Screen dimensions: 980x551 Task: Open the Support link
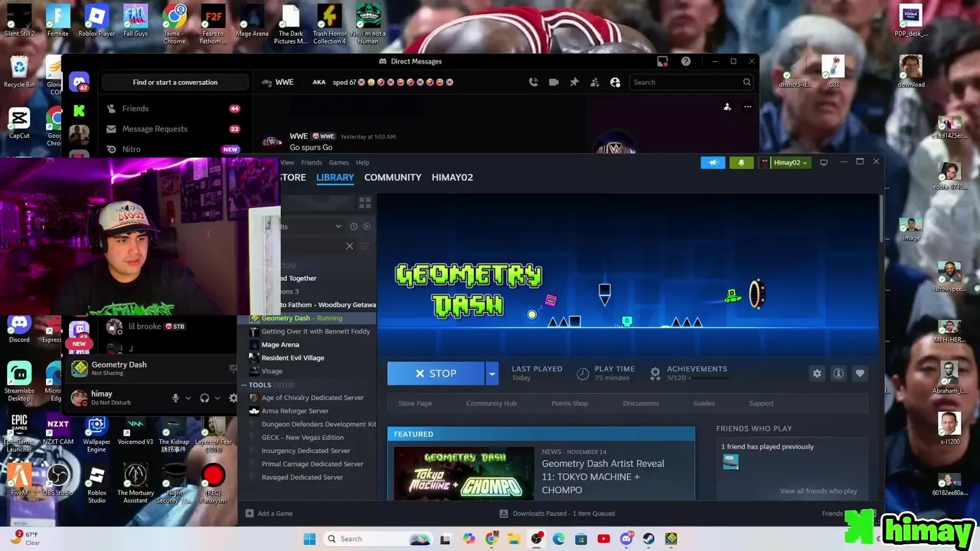[761, 403]
